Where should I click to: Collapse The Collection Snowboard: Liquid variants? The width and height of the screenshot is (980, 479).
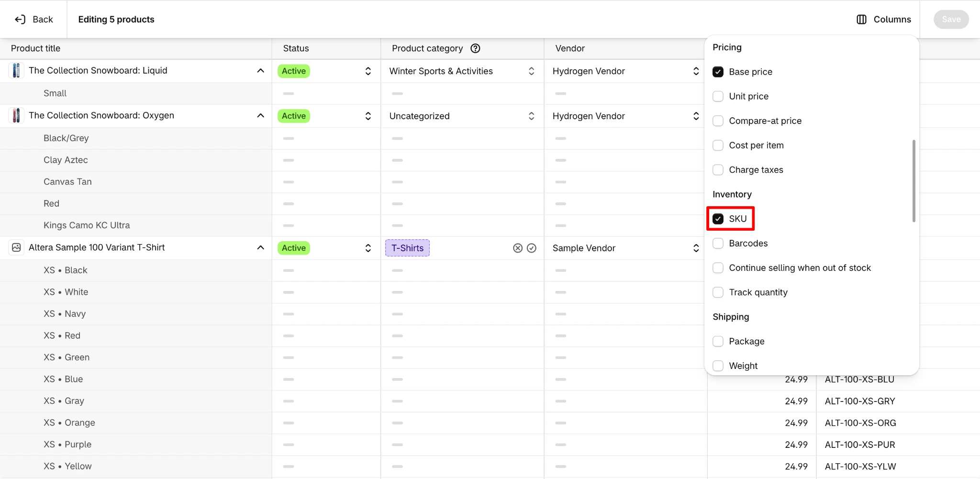(x=260, y=71)
